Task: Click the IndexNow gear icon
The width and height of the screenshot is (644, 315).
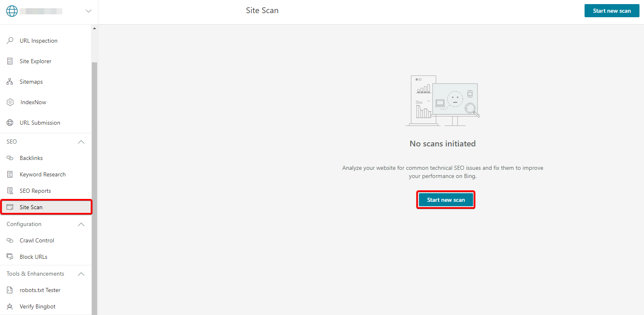Action: (x=10, y=102)
